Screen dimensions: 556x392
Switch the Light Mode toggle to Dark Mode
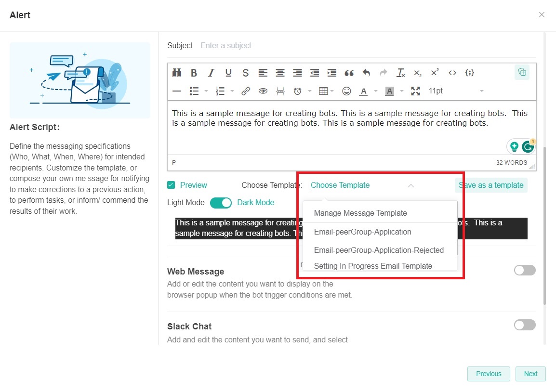tap(221, 203)
